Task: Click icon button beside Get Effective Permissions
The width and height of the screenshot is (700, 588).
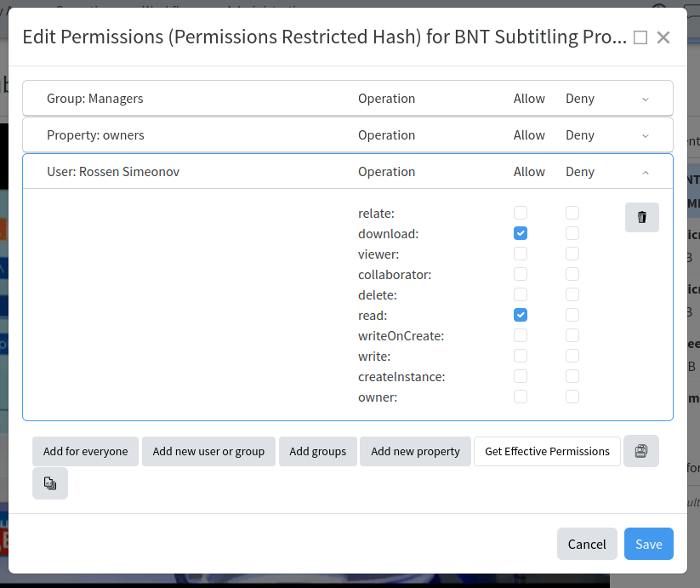Action: 640,451
